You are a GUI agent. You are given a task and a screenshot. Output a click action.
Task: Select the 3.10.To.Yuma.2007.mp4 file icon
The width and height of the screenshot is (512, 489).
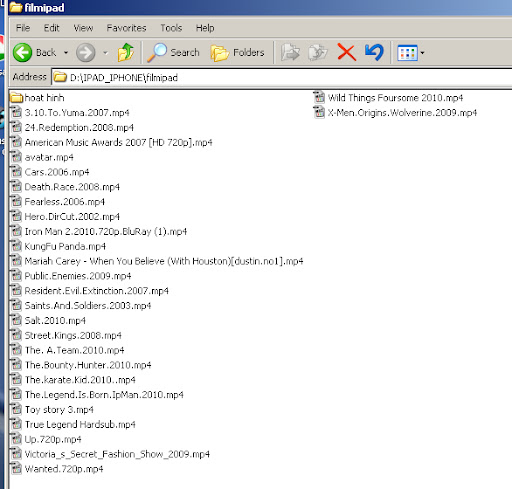tap(16, 112)
